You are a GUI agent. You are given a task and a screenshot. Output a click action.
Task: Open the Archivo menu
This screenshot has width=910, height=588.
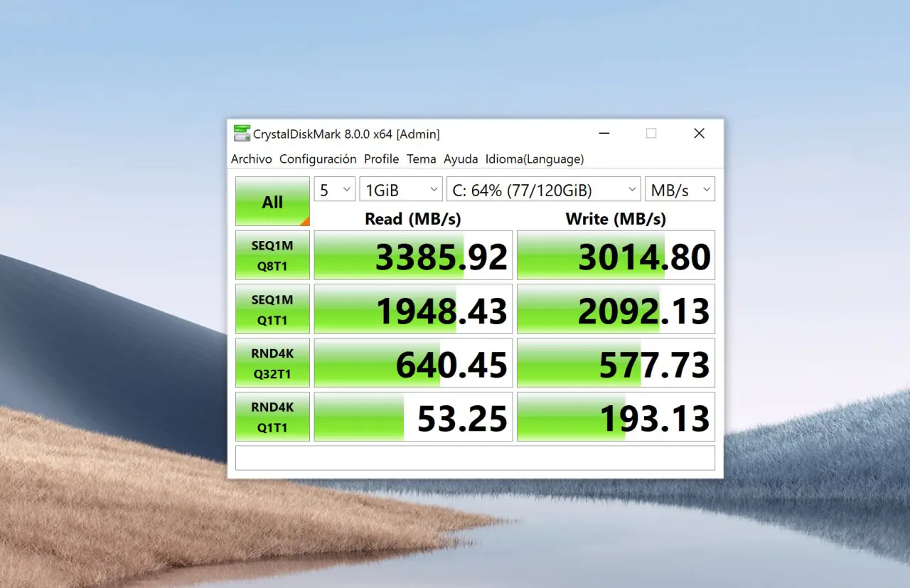pos(251,159)
